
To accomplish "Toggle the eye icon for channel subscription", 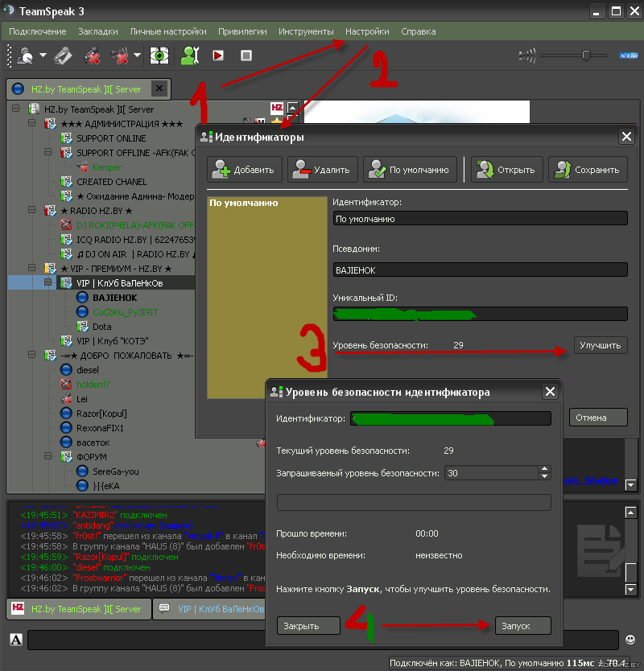I will coord(159,56).
